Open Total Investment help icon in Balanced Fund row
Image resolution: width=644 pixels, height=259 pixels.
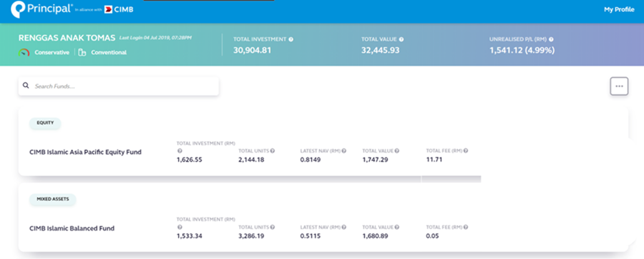(x=179, y=227)
